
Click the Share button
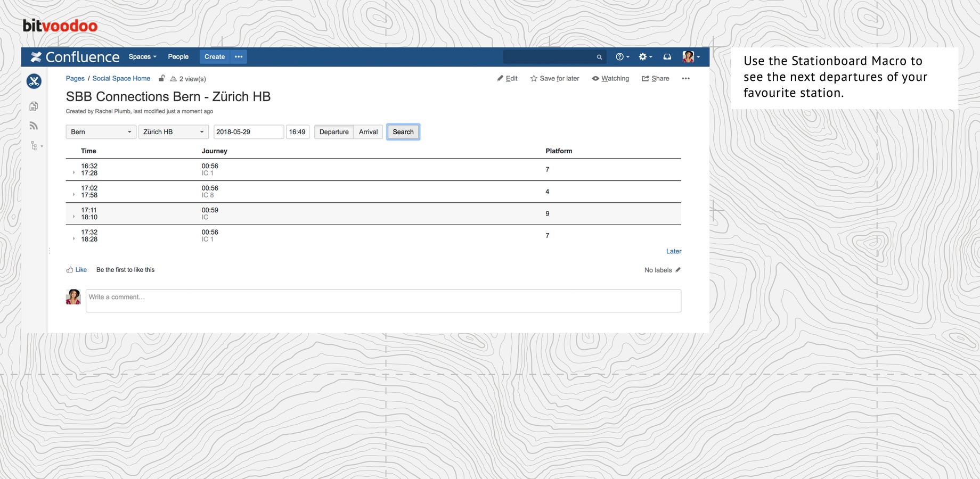(x=655, y=78)
